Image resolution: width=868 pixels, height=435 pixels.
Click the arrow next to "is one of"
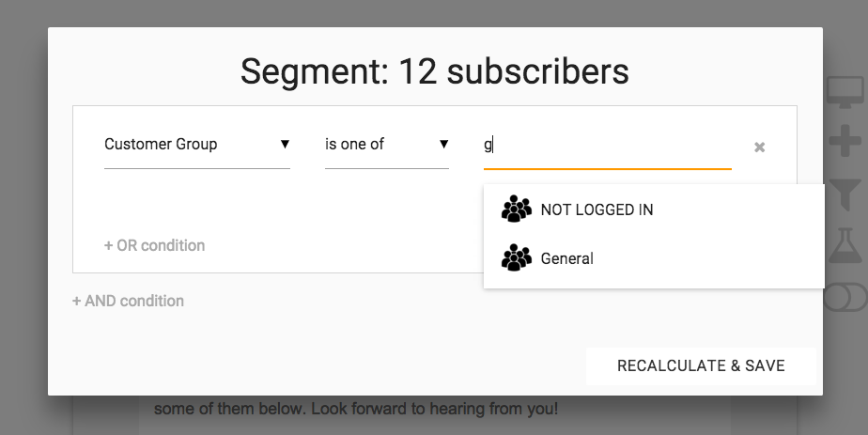443,145
